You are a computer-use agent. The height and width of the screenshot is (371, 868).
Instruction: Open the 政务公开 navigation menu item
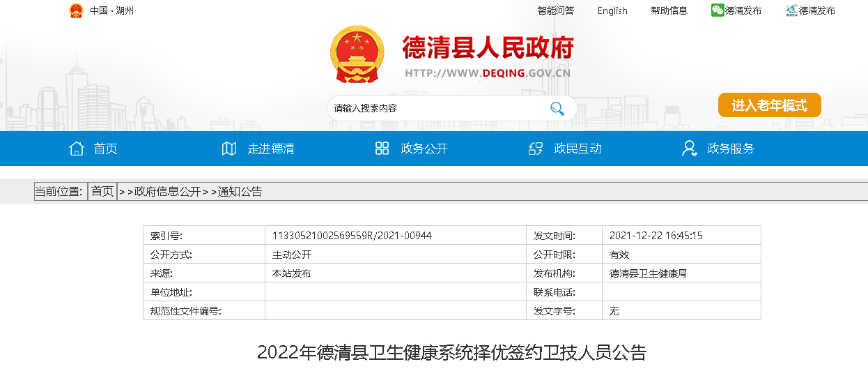424,149
